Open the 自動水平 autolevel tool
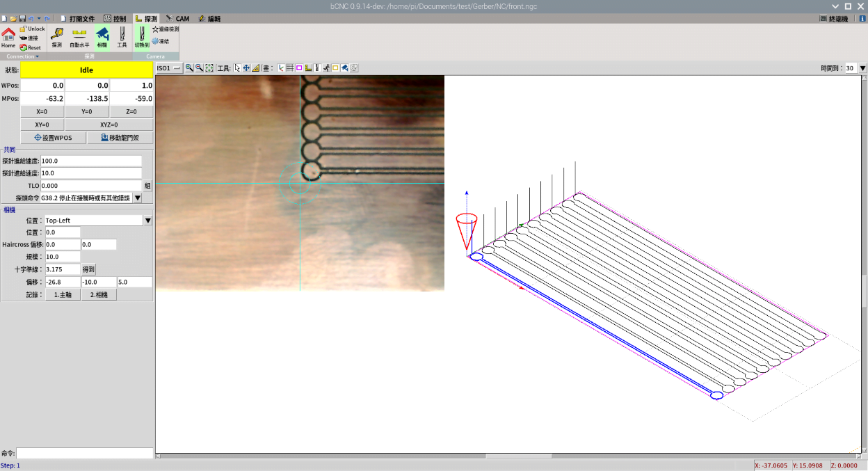 coord(79,37)
